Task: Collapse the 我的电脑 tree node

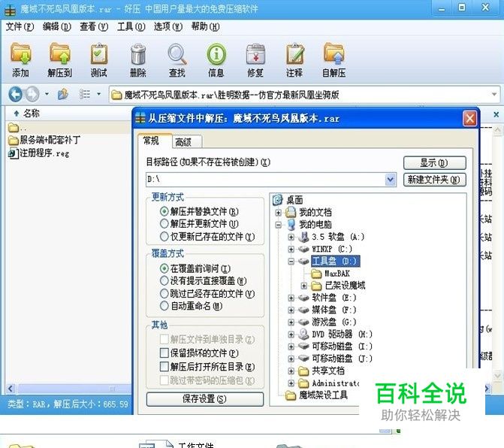Action: click(x=279, y=225)
